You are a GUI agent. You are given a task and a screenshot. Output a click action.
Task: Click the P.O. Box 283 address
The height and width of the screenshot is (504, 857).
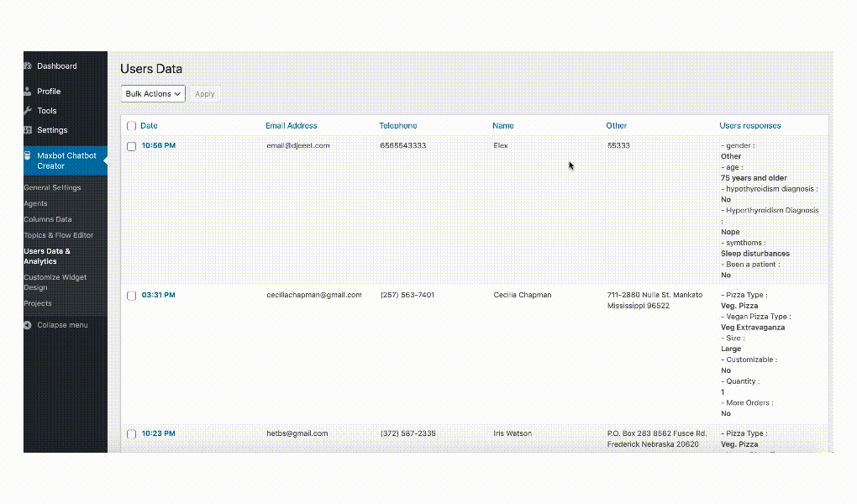pos(657,439)
